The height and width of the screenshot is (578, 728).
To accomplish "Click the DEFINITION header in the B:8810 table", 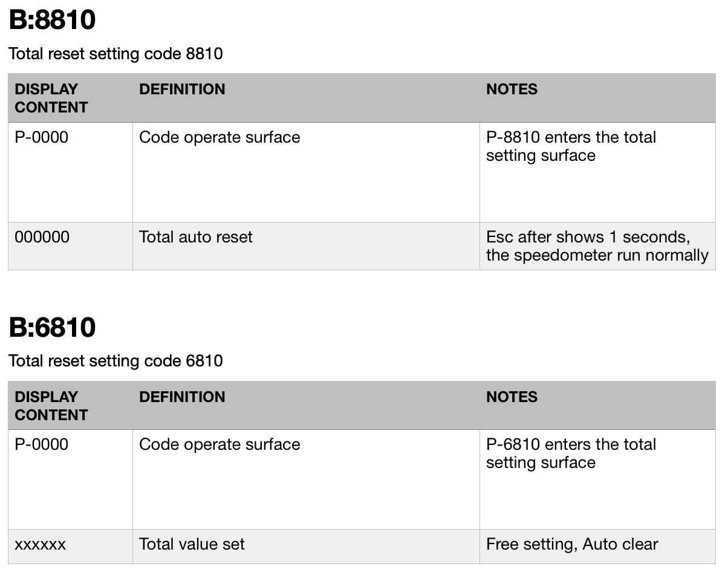I will click(182, 89).
